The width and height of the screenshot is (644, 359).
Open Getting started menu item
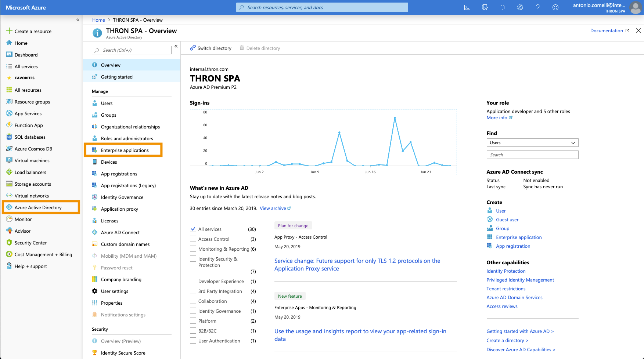point(132,77)
